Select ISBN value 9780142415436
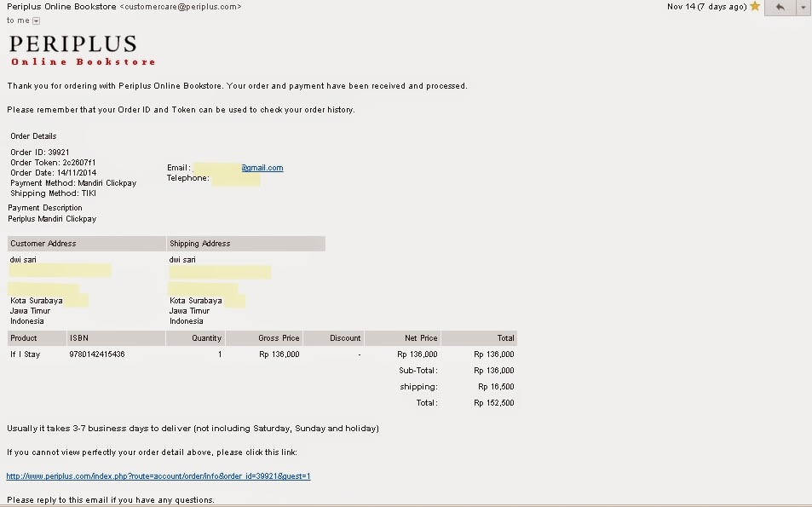Viewport: 812px width, 507px height. [97, 354]
